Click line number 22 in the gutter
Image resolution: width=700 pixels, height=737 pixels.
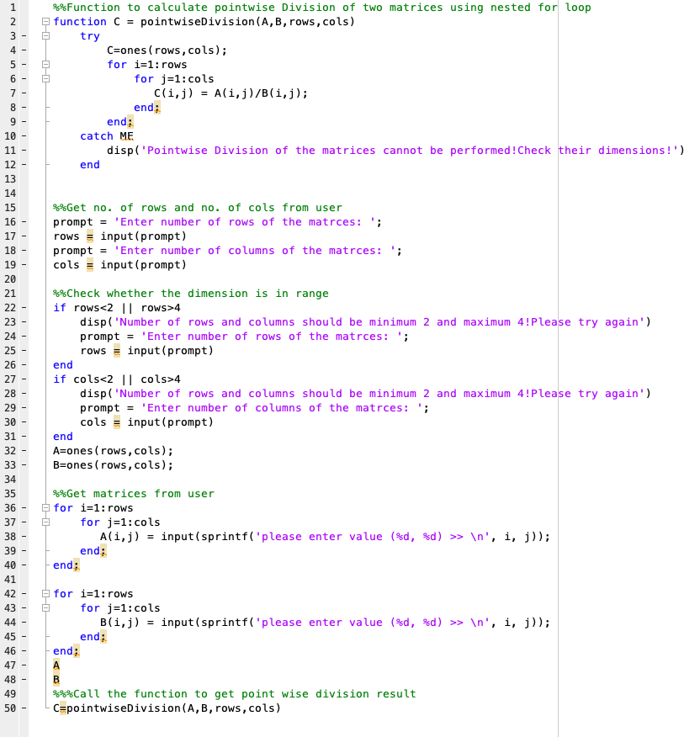[x=12, y=307]
